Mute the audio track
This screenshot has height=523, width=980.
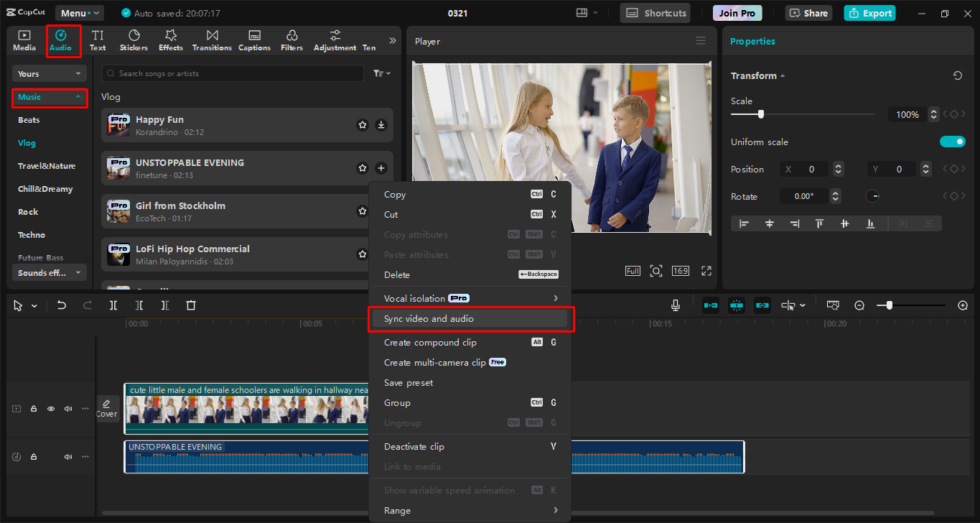(x=67, y=457)
